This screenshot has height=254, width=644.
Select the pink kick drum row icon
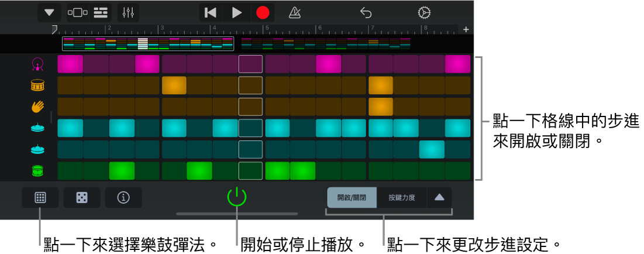(38, 64)
